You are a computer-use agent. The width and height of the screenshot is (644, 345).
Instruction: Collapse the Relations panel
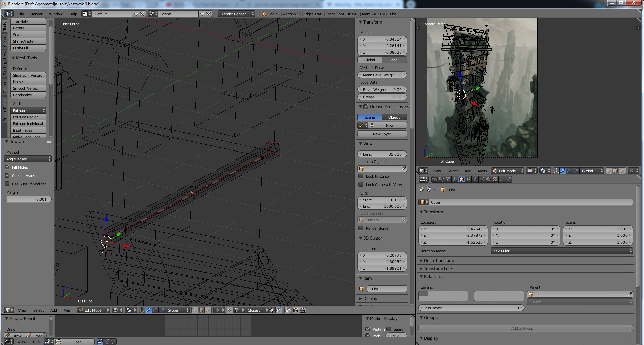pos(432,276)
